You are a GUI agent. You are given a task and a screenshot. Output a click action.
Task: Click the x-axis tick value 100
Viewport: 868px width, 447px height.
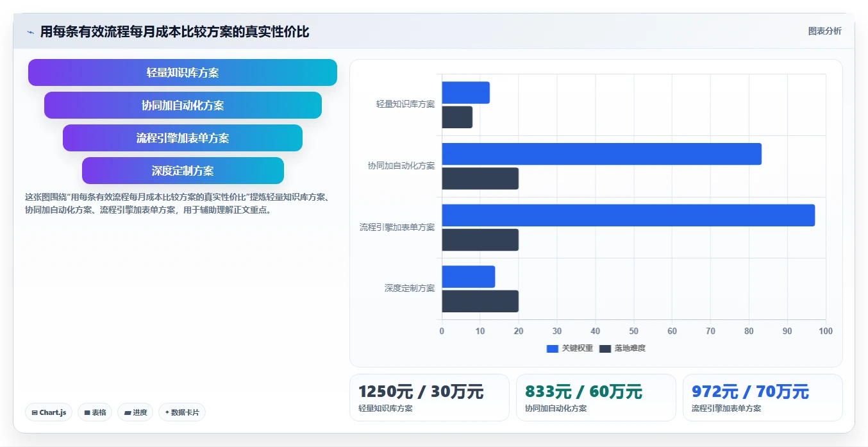click(x=826, y=331)
